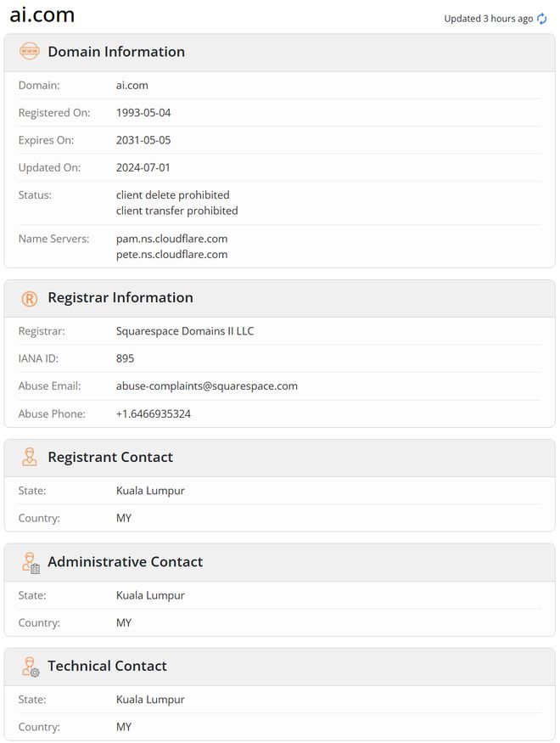560x743 pixels.
Task: Click the abuse phone number +1.6466935324
Action: coord(154,414)
